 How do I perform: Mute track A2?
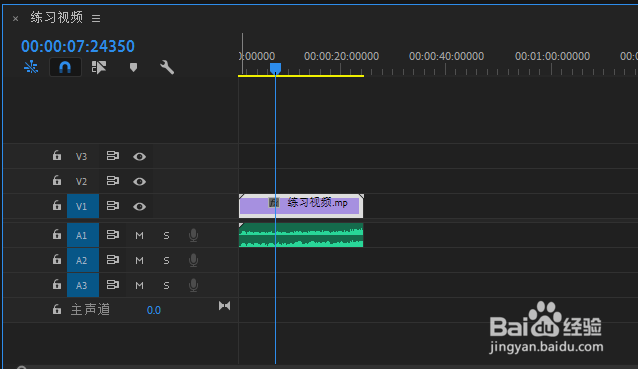coord(139,260)
